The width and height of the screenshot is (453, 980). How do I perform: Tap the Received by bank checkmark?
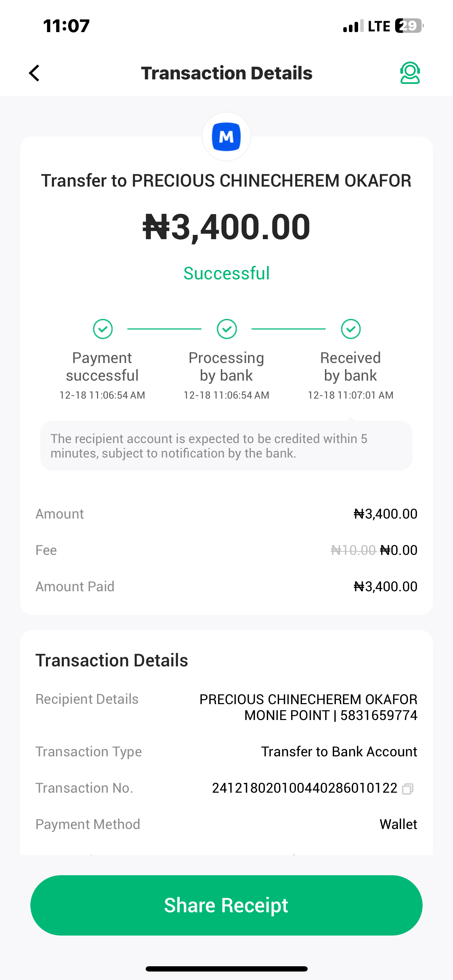[351, 329]
